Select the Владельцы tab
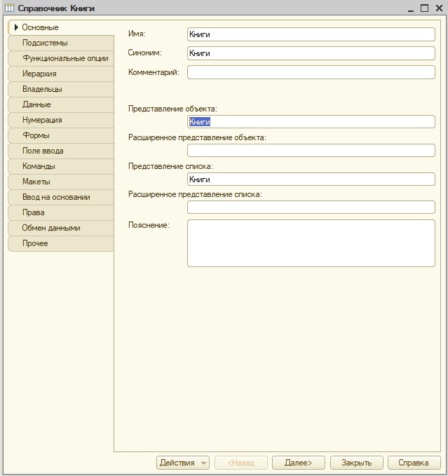 coord(61,89)
